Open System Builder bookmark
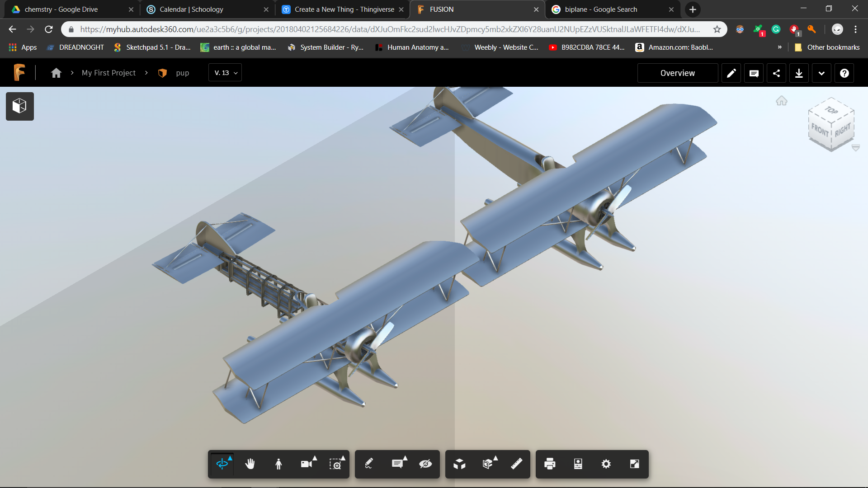The height and width of the screenshot is (488, 868). (325, 47)
